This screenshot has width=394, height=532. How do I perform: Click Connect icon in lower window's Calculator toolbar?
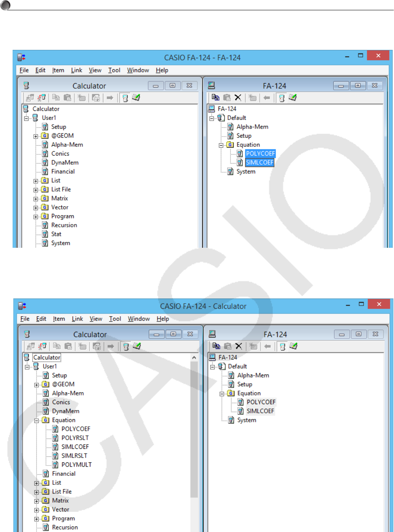(30, 346)
